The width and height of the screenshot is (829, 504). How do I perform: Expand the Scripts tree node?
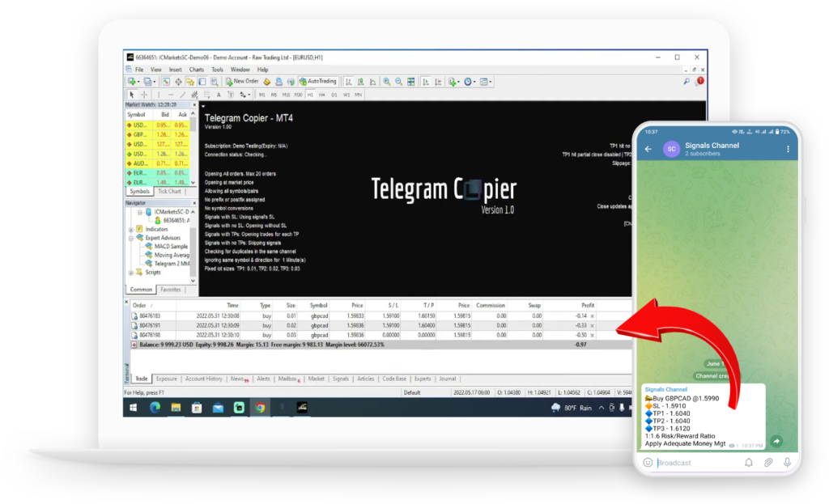point(130,272)
